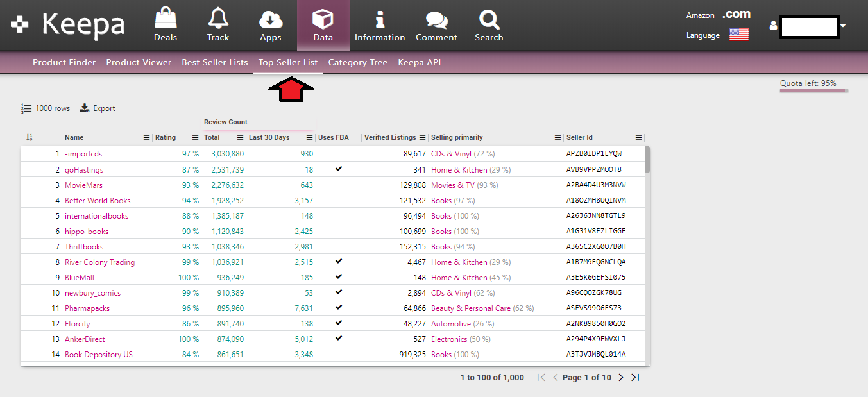Open the -importcds seller link
The height and width of the screenshot is (397, 868).
(83, 154)
